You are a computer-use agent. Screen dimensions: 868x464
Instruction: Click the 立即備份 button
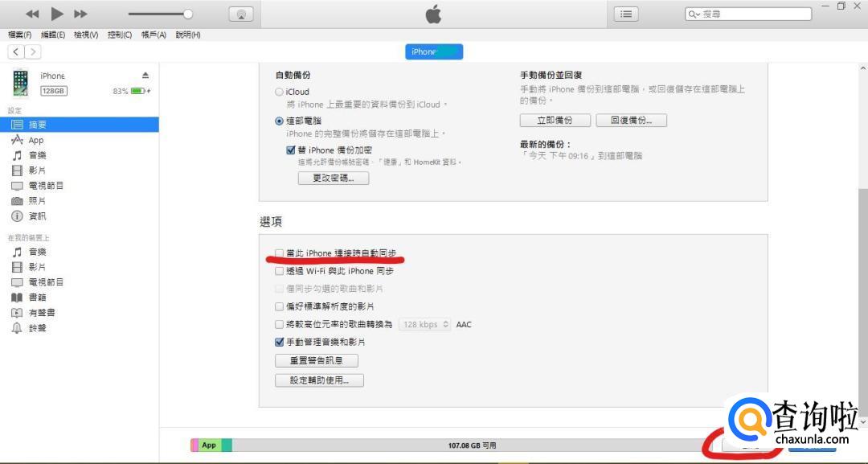(x=555, y=120)
